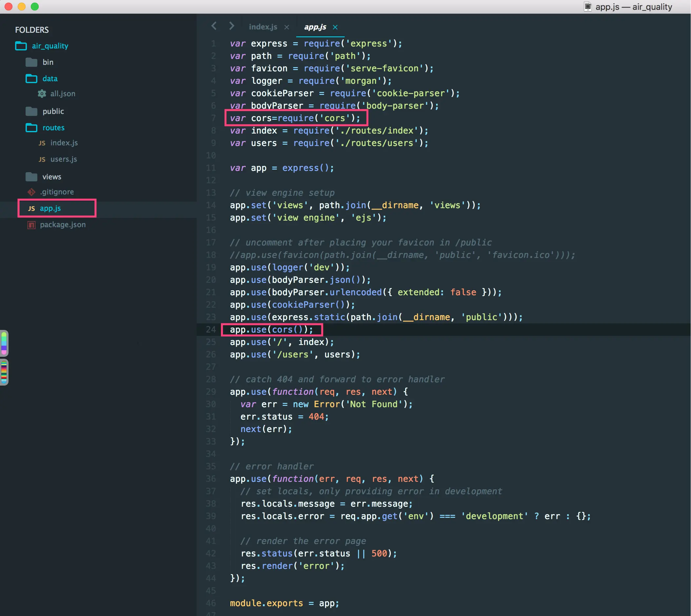
Task: Expand the public folder icon
Action: tap(31, 111)
